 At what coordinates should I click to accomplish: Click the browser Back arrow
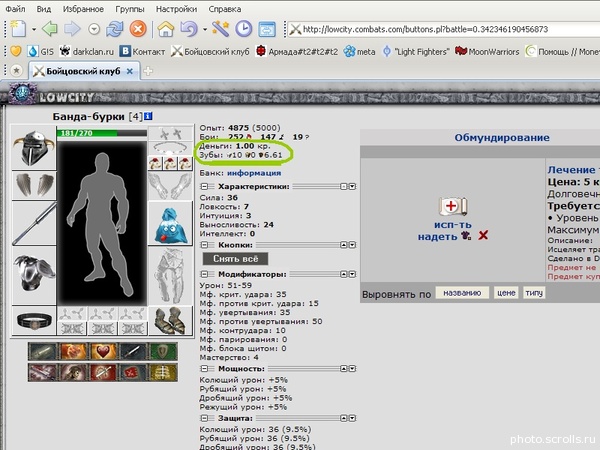50,29
